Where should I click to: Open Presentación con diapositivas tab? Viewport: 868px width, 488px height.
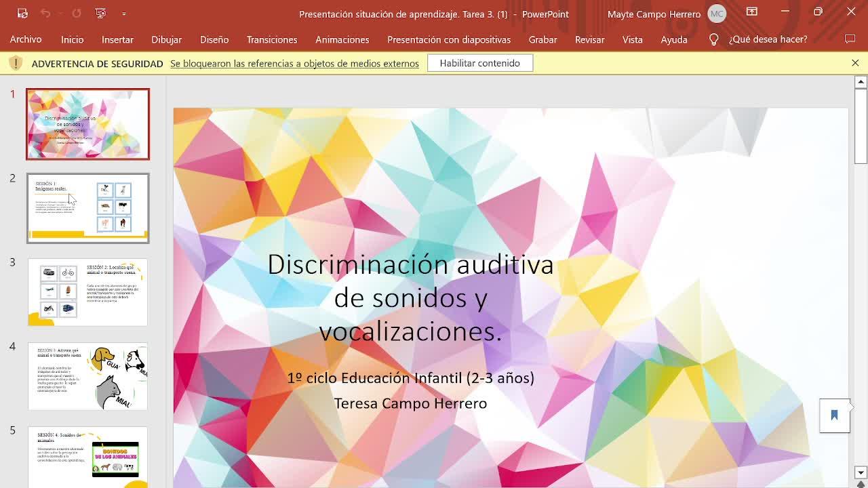click(449, 39)
